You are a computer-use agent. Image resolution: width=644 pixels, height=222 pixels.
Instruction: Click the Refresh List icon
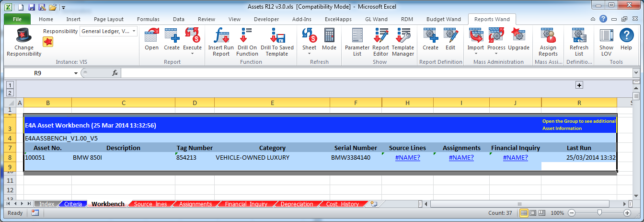pos(579,35)
